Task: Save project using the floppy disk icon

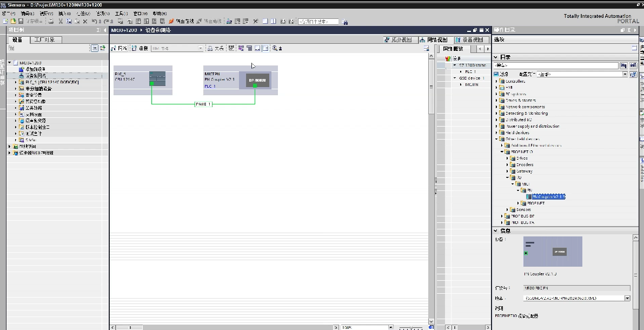Action: coord(20,21)
